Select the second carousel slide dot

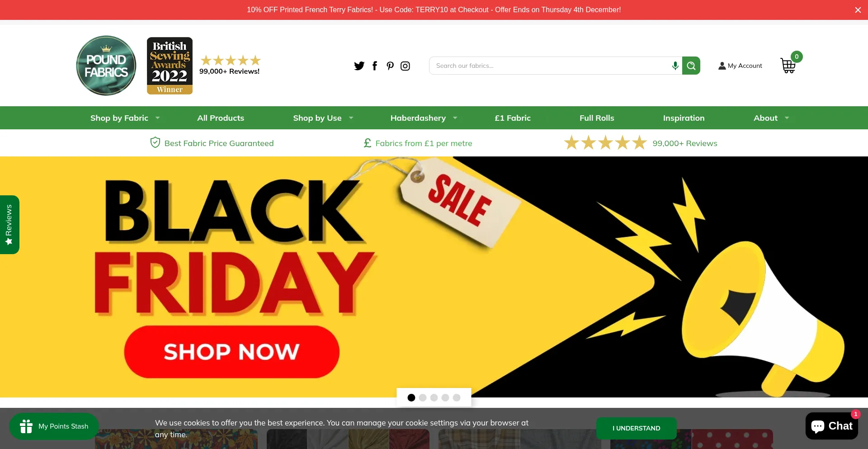coord(423,397)
